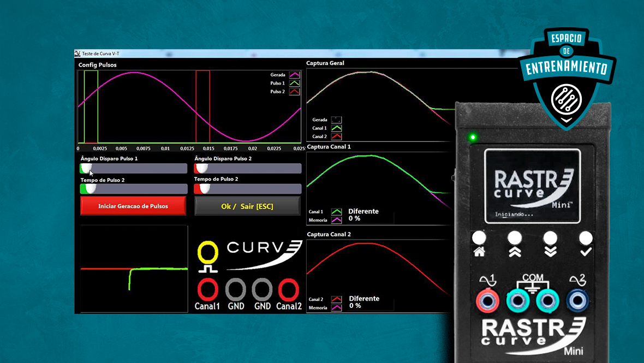The image size is (644, 363).
Task: Click the Ok / Sair [ESC] button
Action: point(247,206)
